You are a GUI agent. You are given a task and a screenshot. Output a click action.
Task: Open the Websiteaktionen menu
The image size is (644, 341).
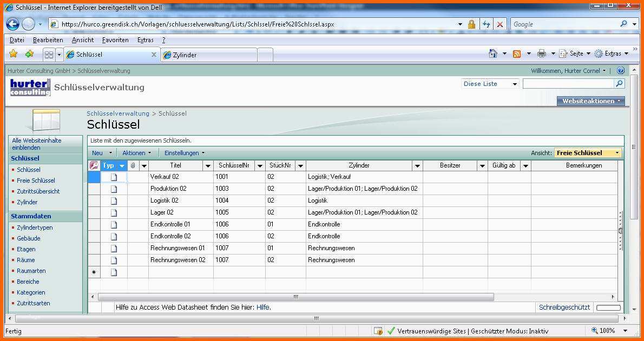pyautogui.click(x=590, y=101)
